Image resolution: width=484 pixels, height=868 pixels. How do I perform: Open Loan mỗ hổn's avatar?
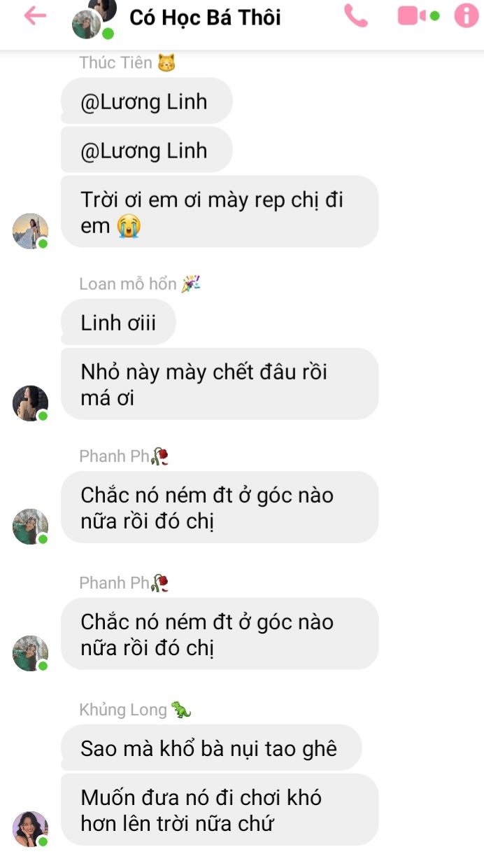tap(30, 403)
